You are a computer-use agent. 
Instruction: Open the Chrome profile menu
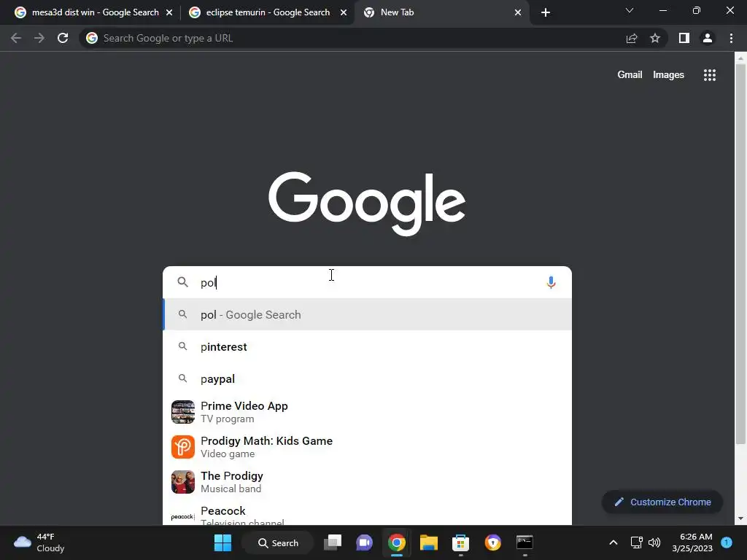click(x=708, y=38)
